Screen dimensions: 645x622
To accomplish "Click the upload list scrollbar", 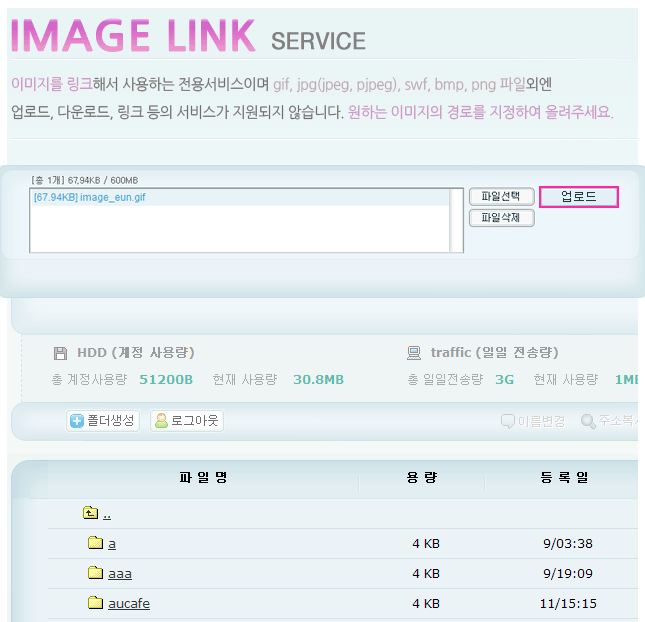I will coord(456,219).
